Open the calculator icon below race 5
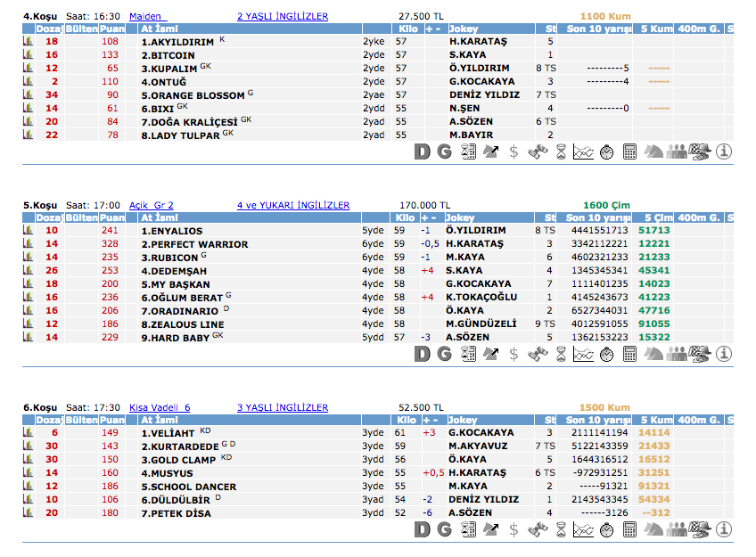The height and width of the screenshot is (557, 756). (629, 354)
